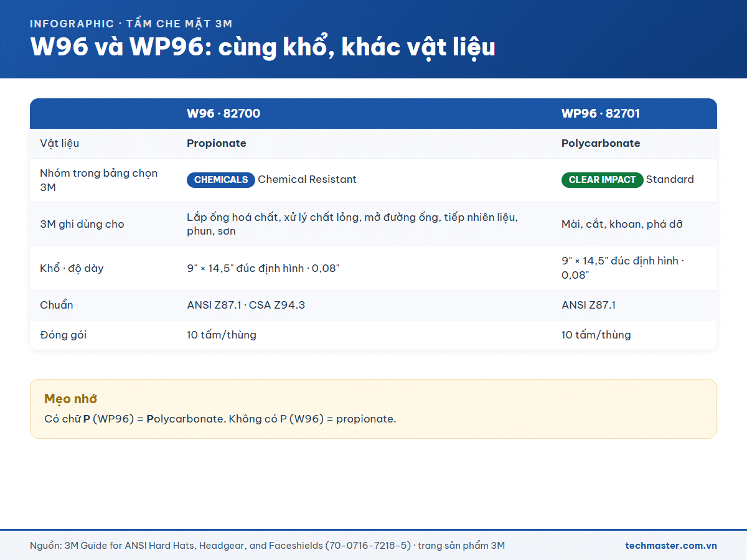Click "10 tấm/thùng" in the W96 column
This screenshot has width=747, height=560.
222,335
